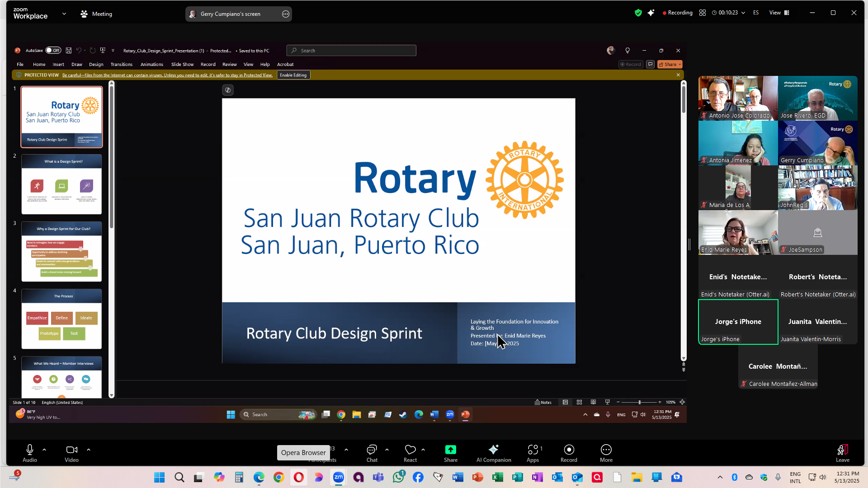Expand the audio options arrow

click(x=44, y=450)
